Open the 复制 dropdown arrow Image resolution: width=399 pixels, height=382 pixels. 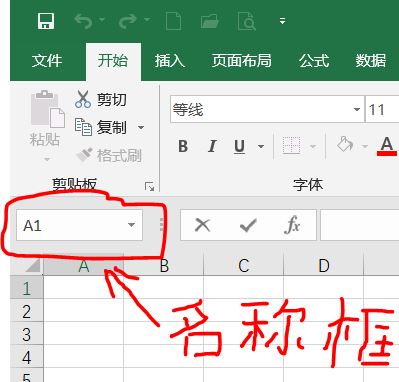[x=141, y=127]
